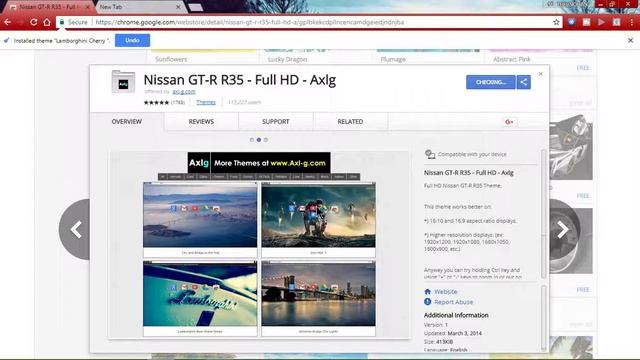
Task: Close the Nissan GT-R R35 browser tab
Action: coord(87,7)
